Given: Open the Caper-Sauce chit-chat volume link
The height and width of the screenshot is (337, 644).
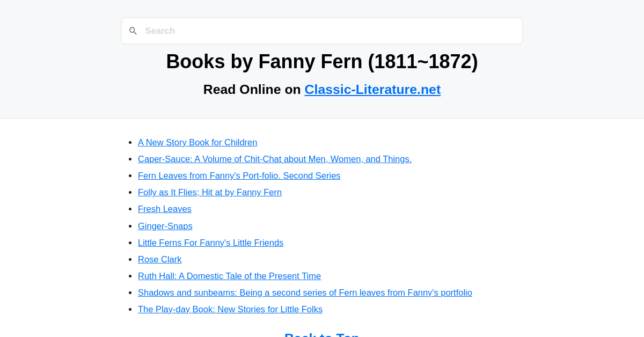Looking at the screenshot, I should point(274,159).
